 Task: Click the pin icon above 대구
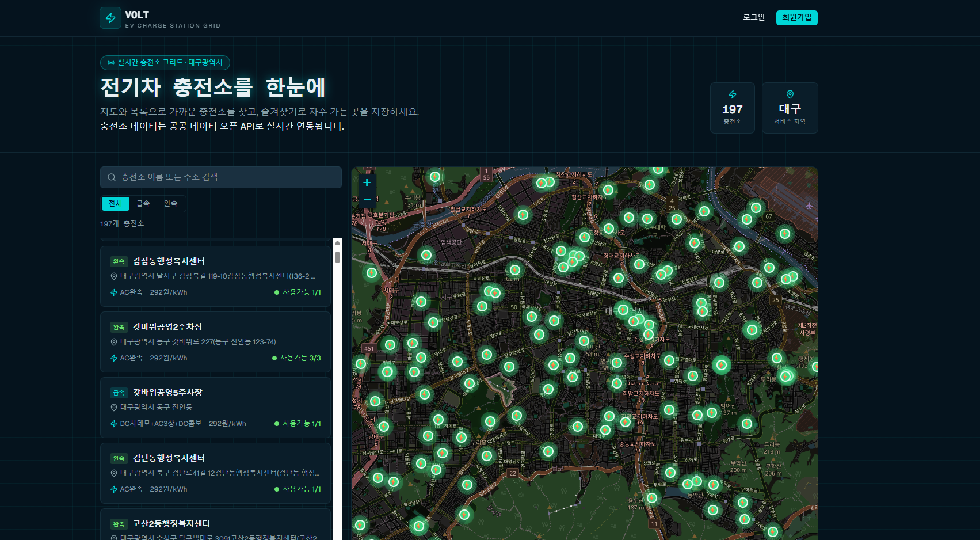pyautogui.click(x=790, y=94)
